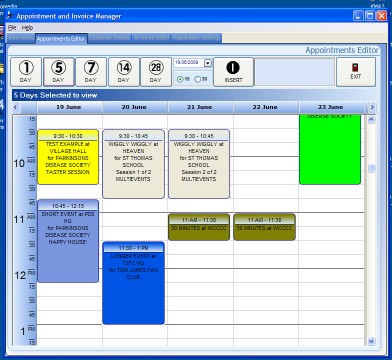Switch to the 1 Day view

pos(26,72)
